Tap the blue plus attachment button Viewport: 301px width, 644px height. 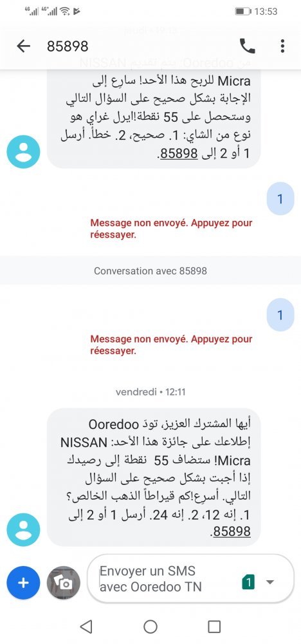pyautogui.click(x=23, y=582)
